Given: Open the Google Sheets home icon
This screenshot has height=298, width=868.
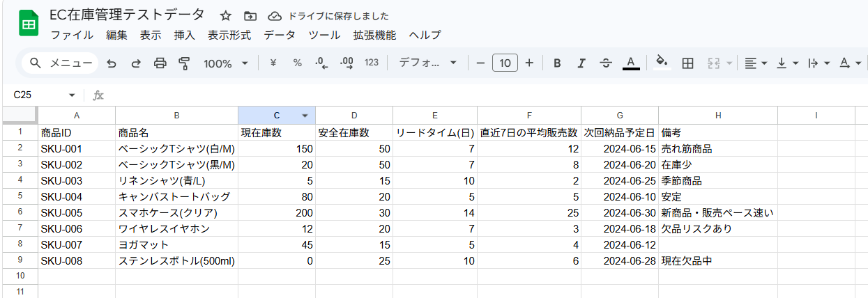Looking at the screenshot, I should pyautogui.click(x=29, y=25).
